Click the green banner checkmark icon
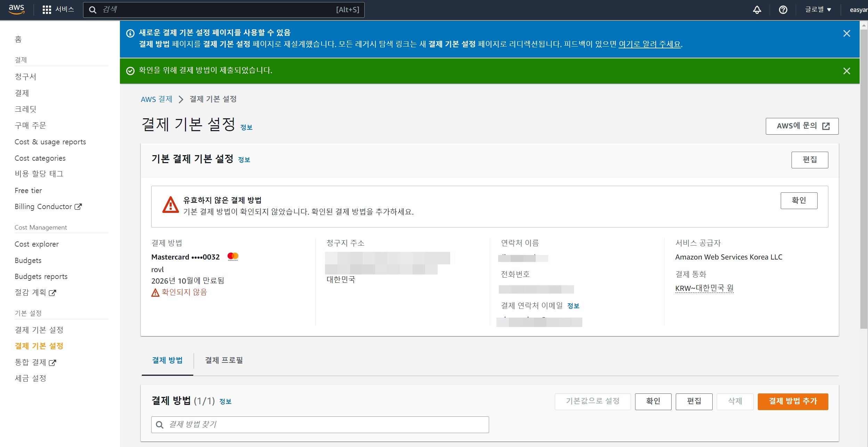This screenshot has height=447, width=868. click(x=130, y=71)
